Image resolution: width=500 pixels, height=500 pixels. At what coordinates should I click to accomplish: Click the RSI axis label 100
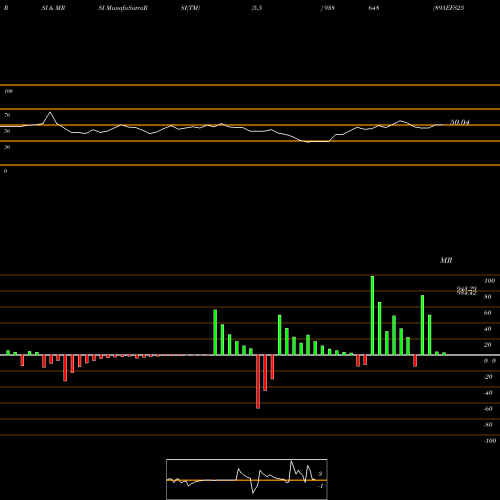pos(8,91)
